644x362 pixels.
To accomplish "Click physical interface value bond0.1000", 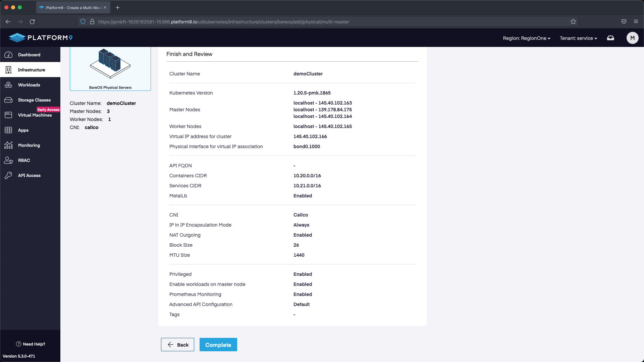I will (x=307, y=146).
